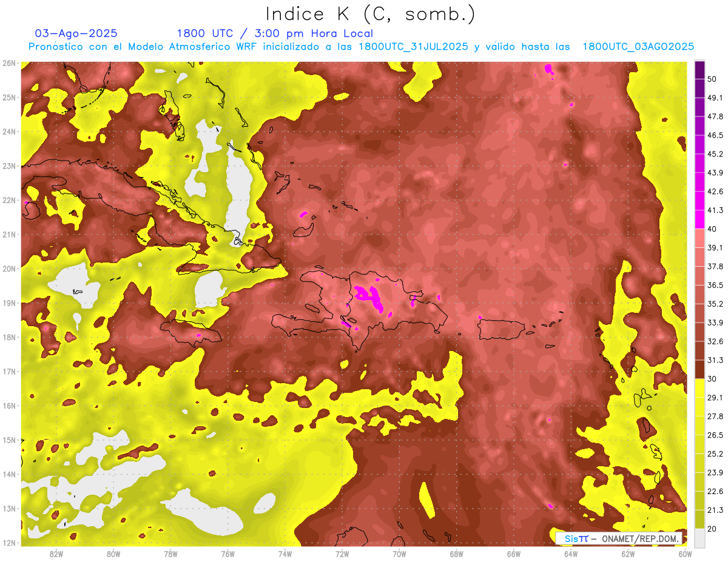Click the '70W' longitude label

point(399,554)
